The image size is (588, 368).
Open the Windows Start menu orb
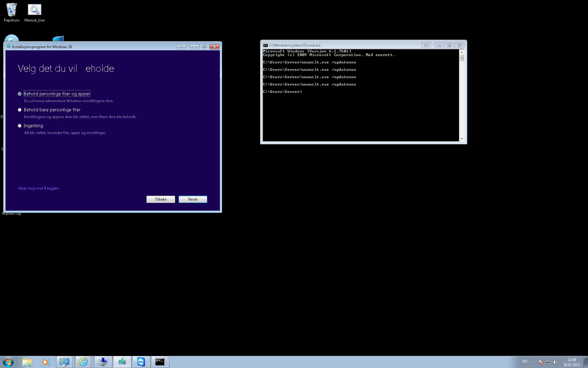pos(8,362)
